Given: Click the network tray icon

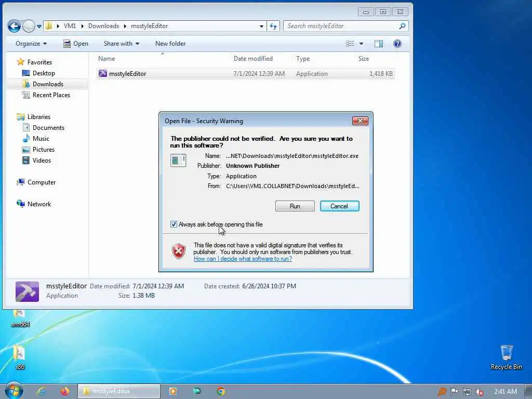Looking at the screenshot, I should 467,392.
